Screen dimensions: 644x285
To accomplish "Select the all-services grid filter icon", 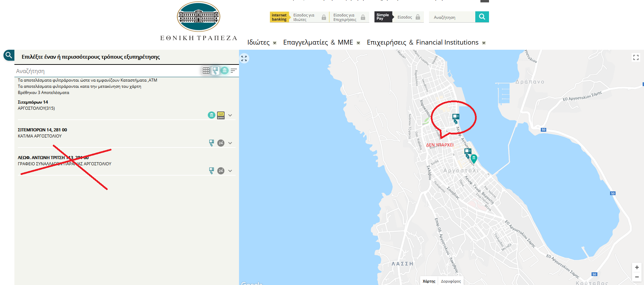I will click(x=206, y=71).
